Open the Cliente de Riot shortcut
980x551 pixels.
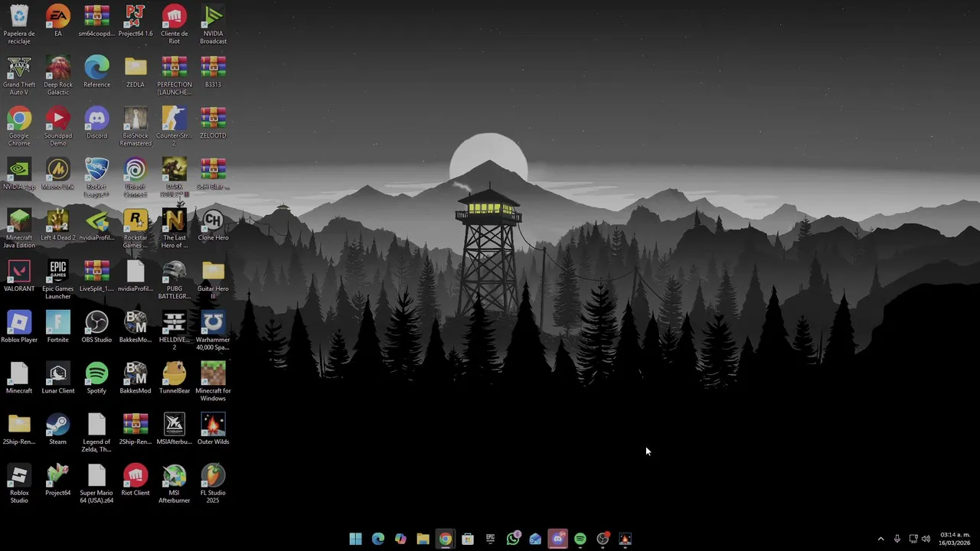[175, 24]
